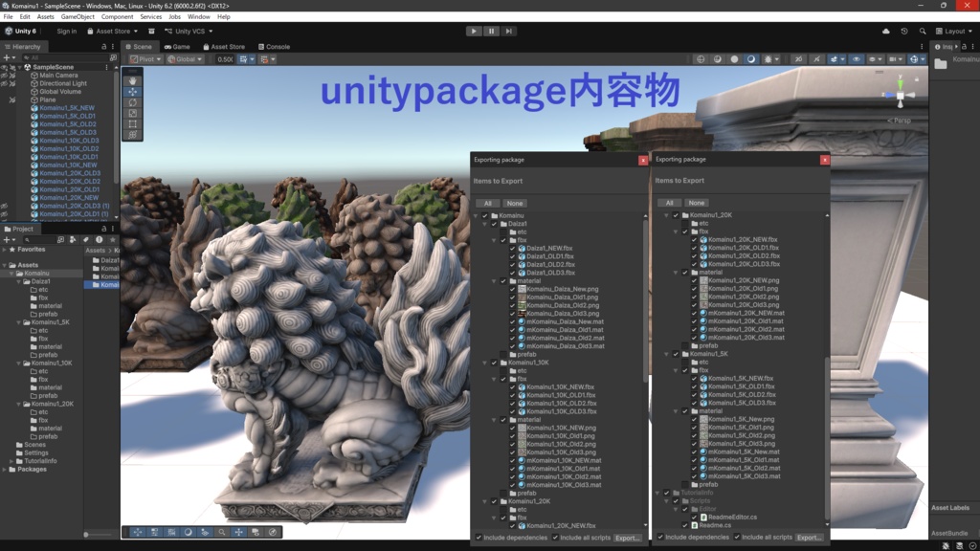980x551 pixels.
Task: Click Export... in right export window
Action: pyautogui.click(x=808, y=538)
